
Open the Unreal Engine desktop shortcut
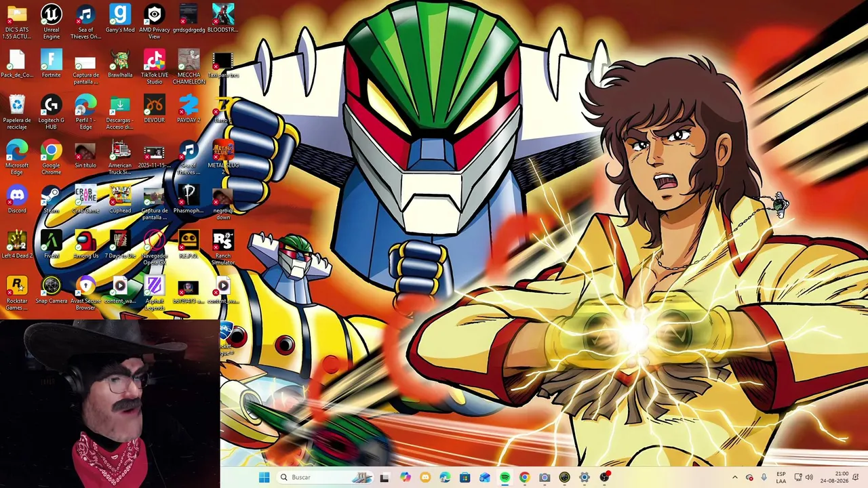coord(51,21)
